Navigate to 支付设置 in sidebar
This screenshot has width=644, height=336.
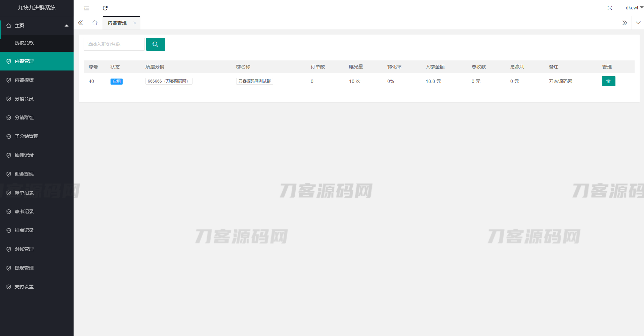[x=24, y=287]
